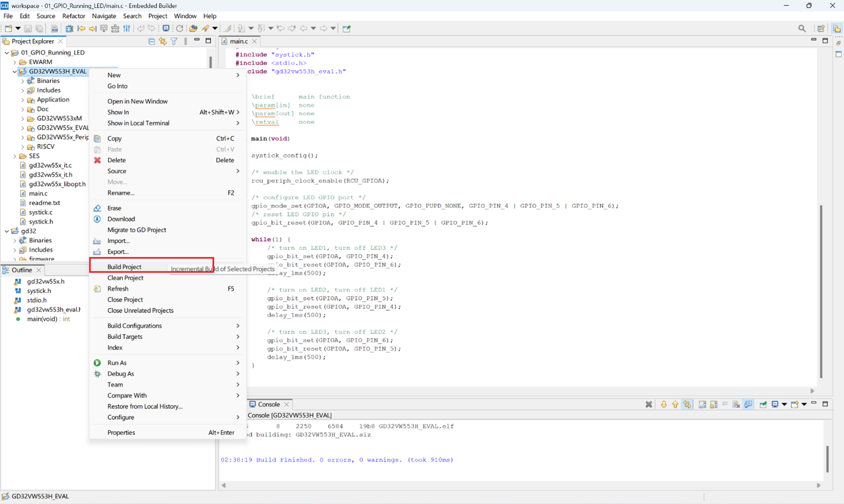Toggle show console when output changes
This screenshot has width=844, height=504.
749,405
